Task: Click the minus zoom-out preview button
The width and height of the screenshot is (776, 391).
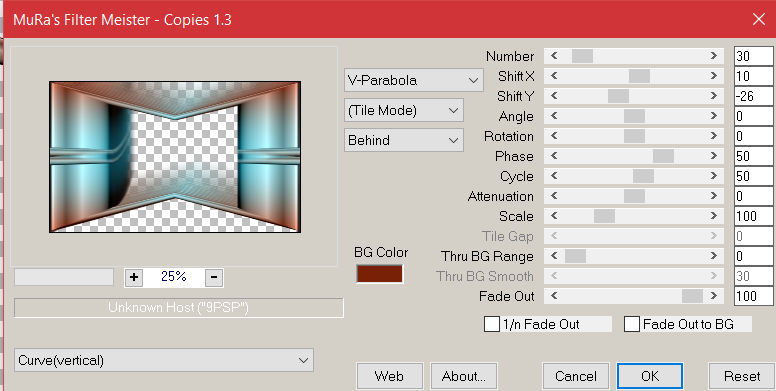Action: pyautogui.click(x=213, y=277)
